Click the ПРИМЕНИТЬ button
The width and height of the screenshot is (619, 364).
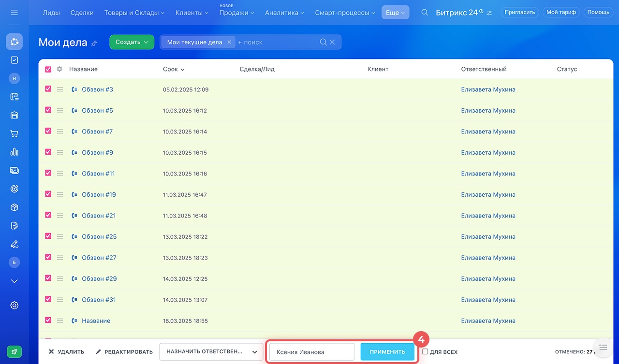coord(387,352)
